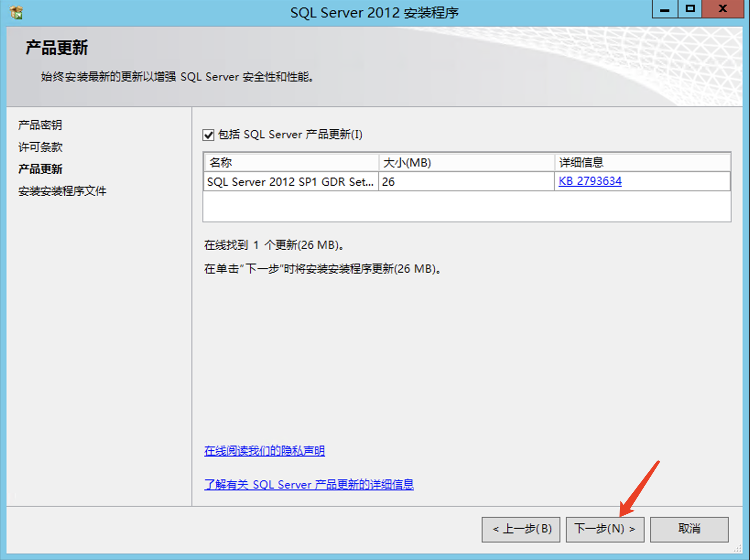This screenshot has height=560, width=750.
Task: Close the SQL Server 2012 安装程序 window
Action: 723,9
